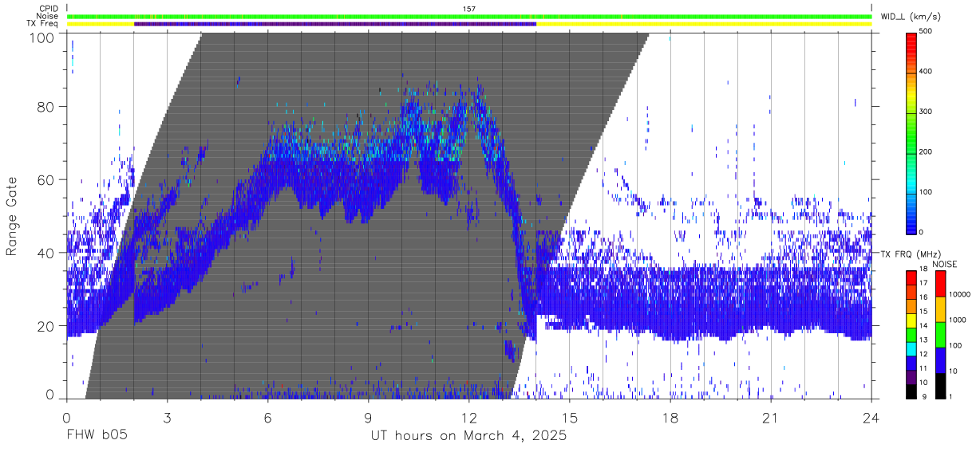This screenshot has width=980, height=452.
Task: Click the 12 tick on the UT hours axis
Action: click(469, 419)
